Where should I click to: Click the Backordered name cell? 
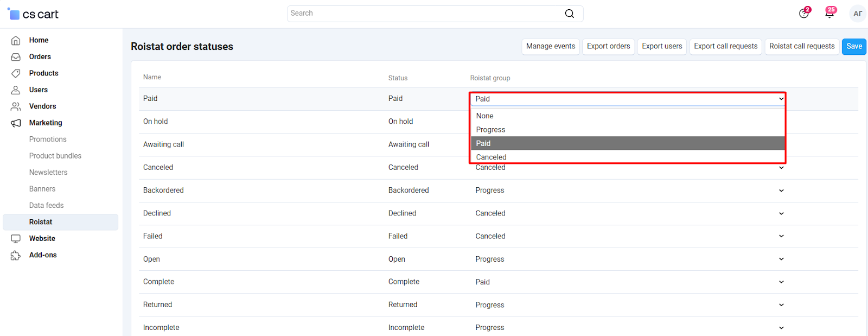tap(163, 191)
